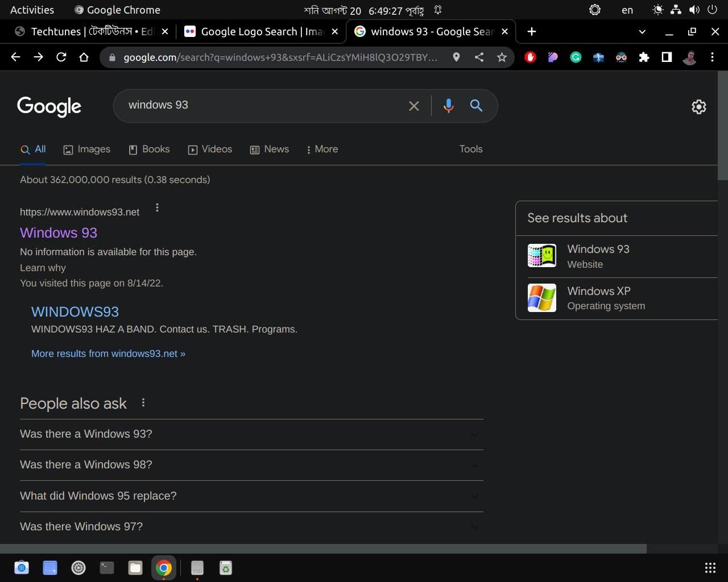Open the Grammarly extension
728x582 pixels.
pyautogui.click(x=576, y=57)
